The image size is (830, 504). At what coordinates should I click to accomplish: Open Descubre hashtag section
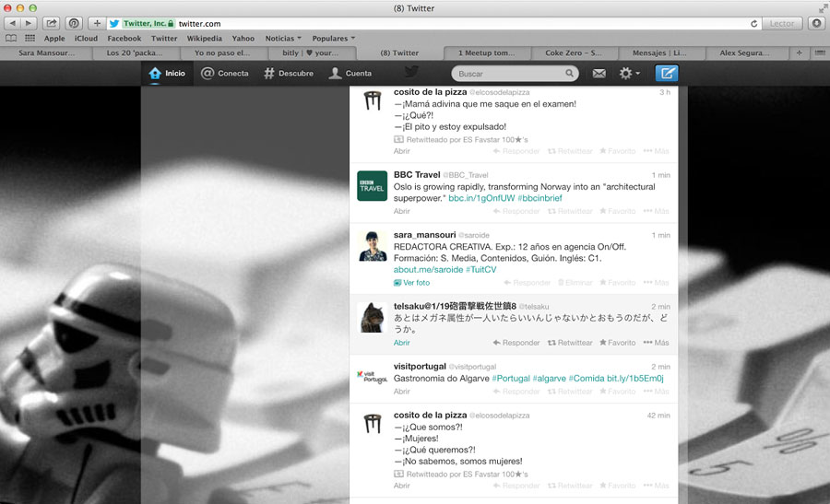pos(289,74)
